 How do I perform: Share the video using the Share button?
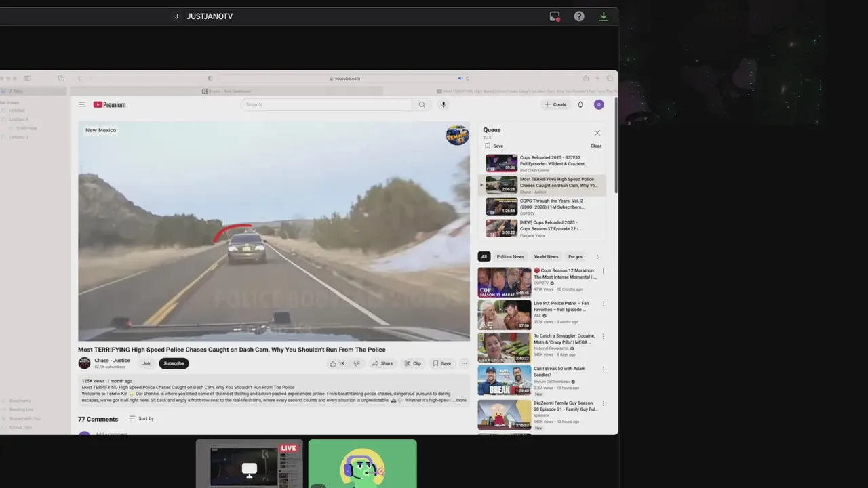pyautogui.click(x=382, y=363)
